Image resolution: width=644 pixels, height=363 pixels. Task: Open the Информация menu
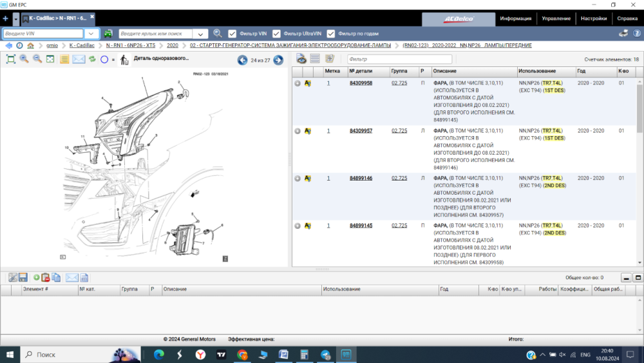515,19
